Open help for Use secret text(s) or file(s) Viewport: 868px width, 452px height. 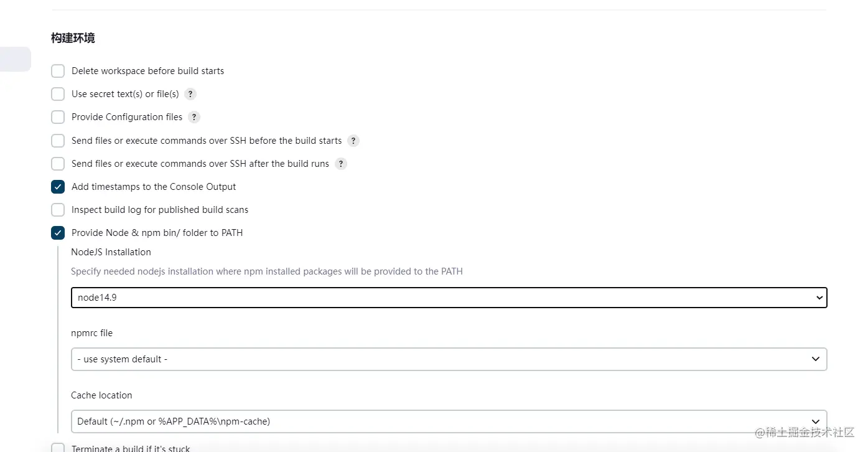click(191, 94)
